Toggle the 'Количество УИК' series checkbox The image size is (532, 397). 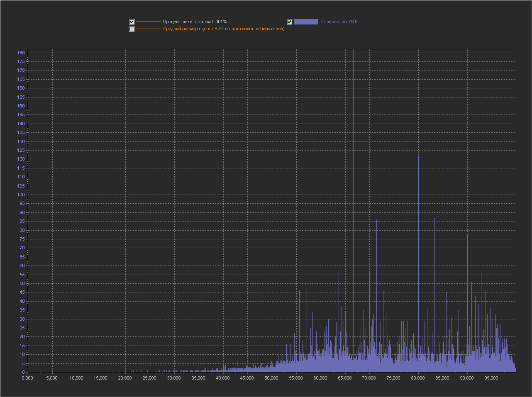tap(290, 22)
